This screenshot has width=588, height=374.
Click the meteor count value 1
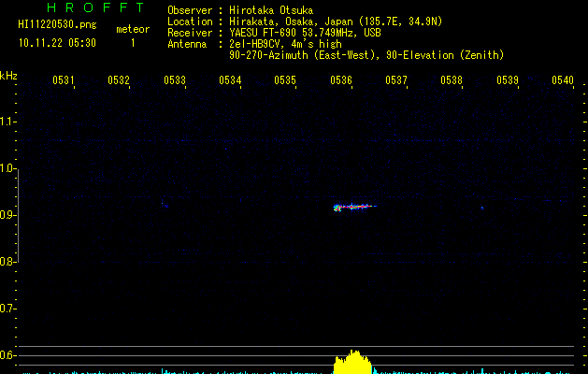tap(133, 43)
